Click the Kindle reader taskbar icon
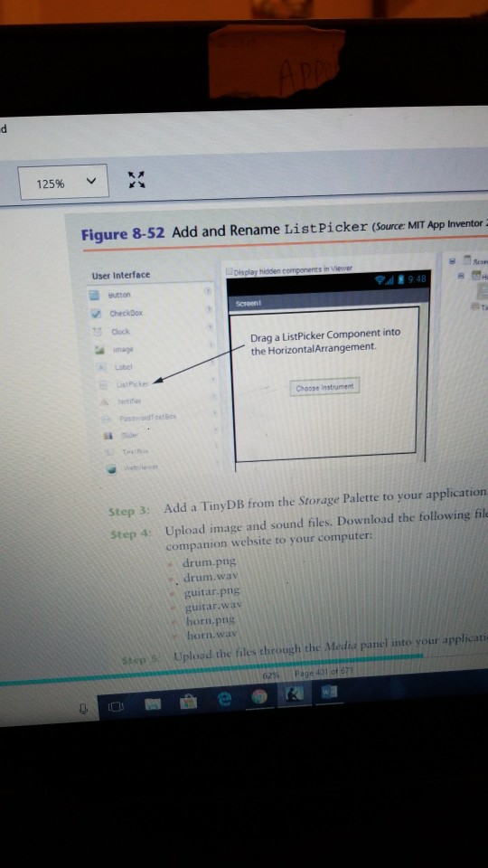This screenshot has width=488, height=868. tap(295, 694)
